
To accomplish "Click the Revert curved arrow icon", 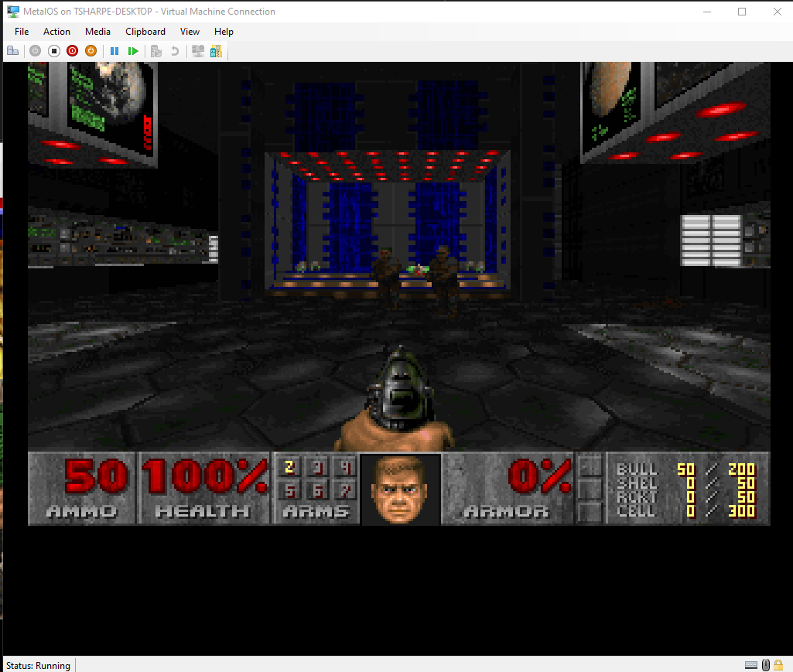I will 175,51.
